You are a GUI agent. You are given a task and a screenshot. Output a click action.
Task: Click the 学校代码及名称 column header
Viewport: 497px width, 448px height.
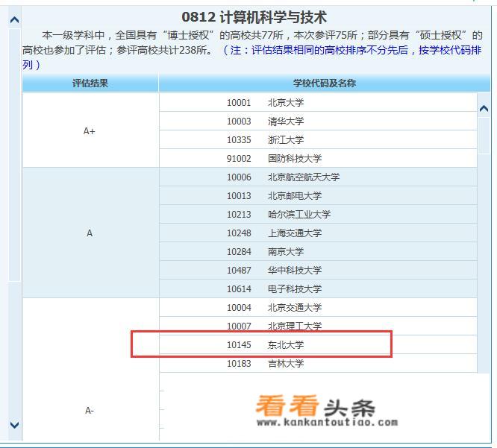coord(325,83)
